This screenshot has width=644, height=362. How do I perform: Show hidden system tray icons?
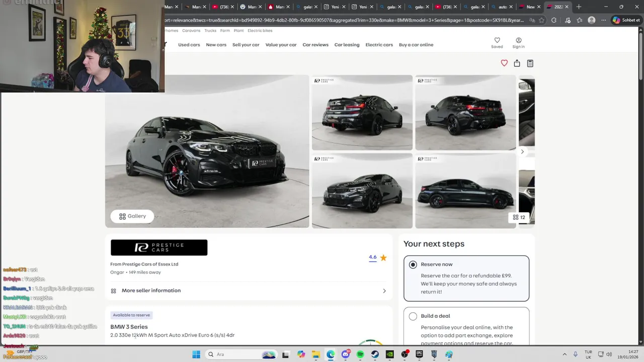pyautogui.click(x=564, y=354)
